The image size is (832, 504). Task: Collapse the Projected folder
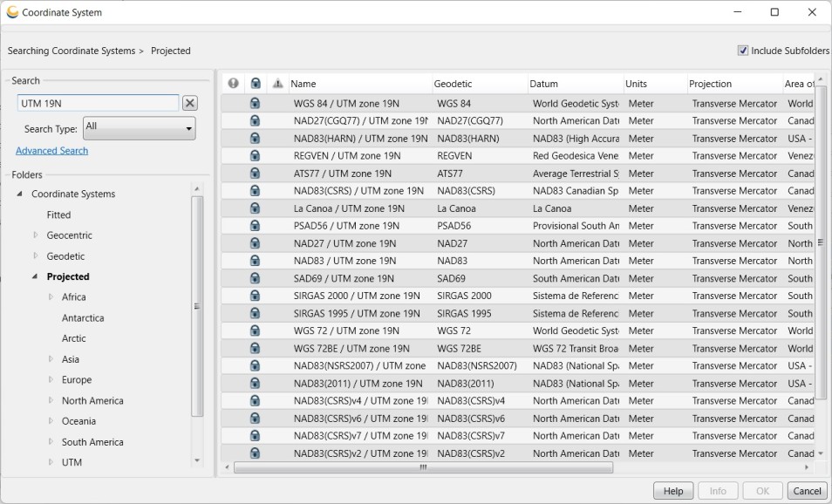pos(35,276)
